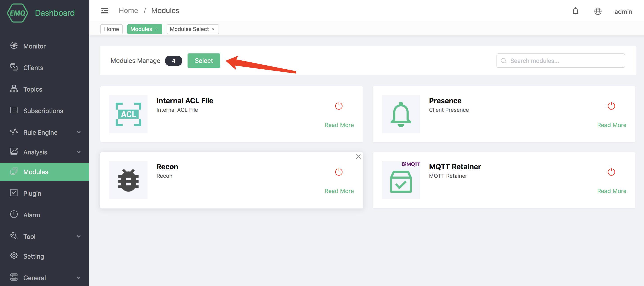Open notifications bell icon

(575, 11)
